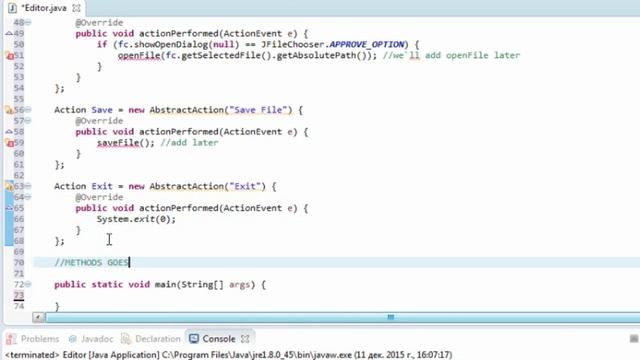Click the Java file icon on editor tab

(12, 8)
